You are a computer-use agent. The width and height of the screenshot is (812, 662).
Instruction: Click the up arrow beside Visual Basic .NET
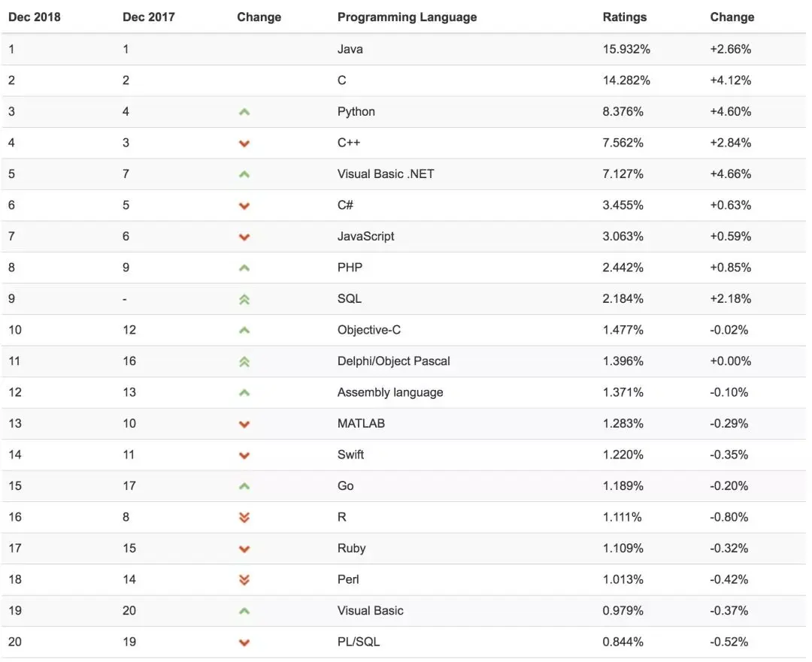(x=244, y=174)
